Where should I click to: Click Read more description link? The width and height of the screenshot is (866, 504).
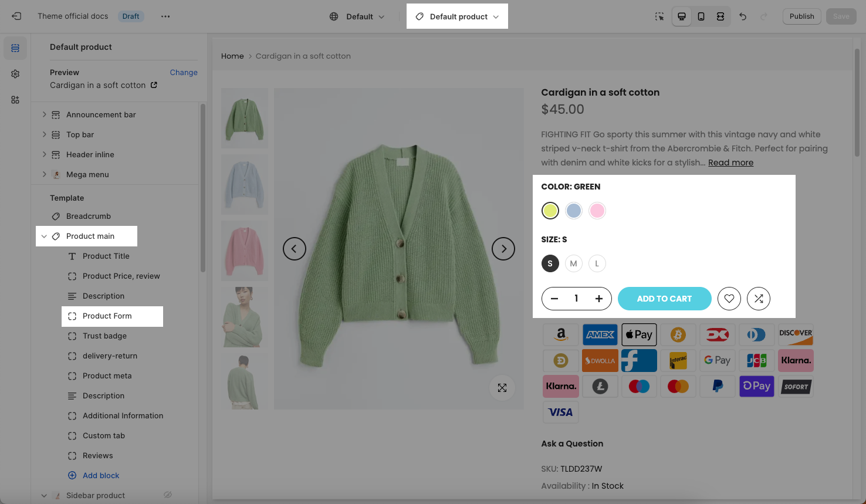point(730,163)
